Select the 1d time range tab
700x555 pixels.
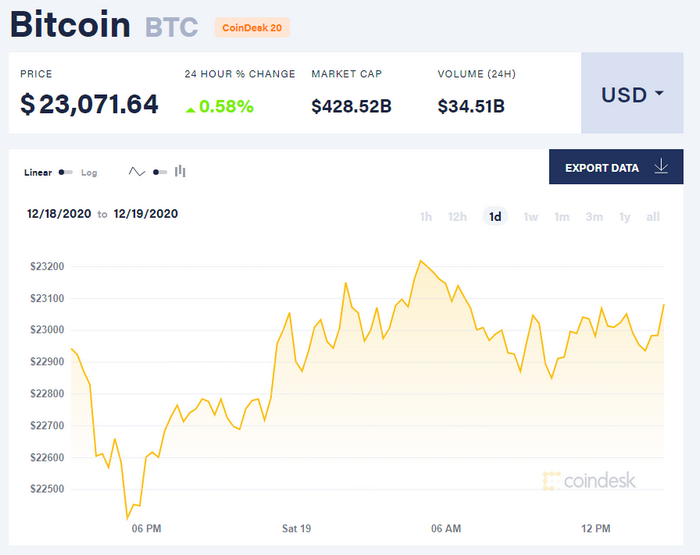tap(494, 217)
